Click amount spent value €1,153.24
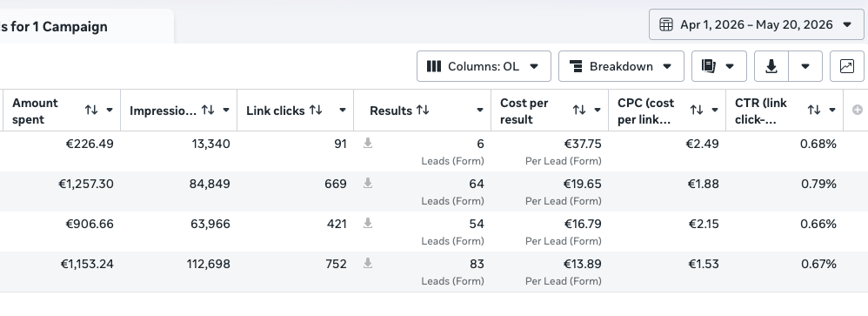 coord(87,264)
